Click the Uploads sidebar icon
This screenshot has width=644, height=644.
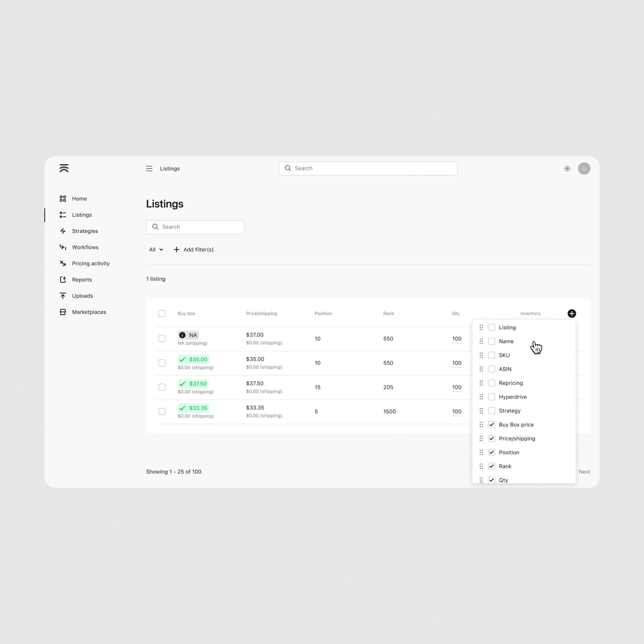(63, 295)
